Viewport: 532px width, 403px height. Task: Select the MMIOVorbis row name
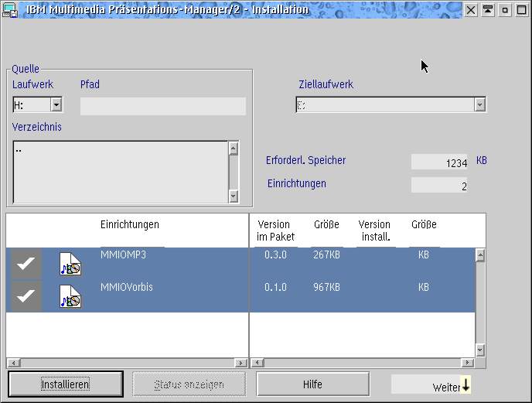(127, 287)
